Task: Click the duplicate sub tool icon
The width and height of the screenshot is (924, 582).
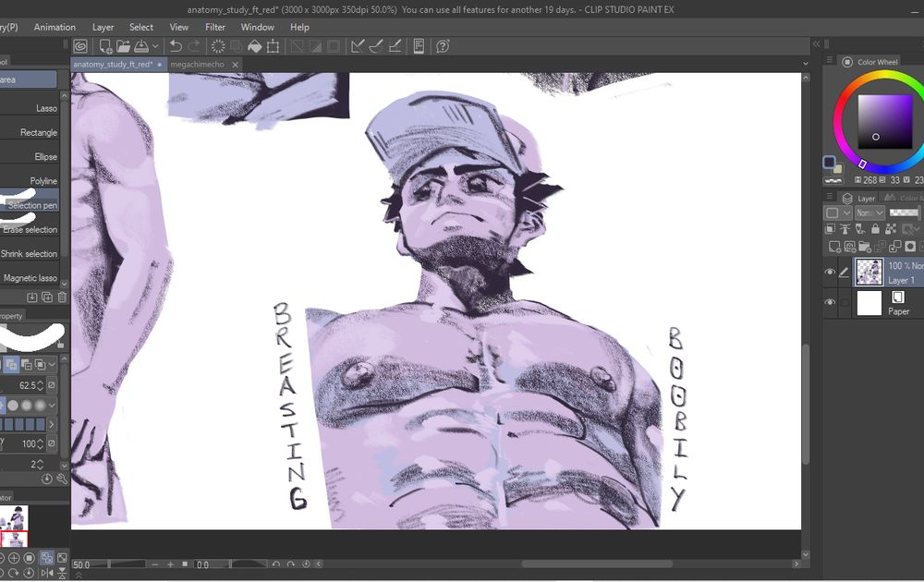Action: (47, 297)
